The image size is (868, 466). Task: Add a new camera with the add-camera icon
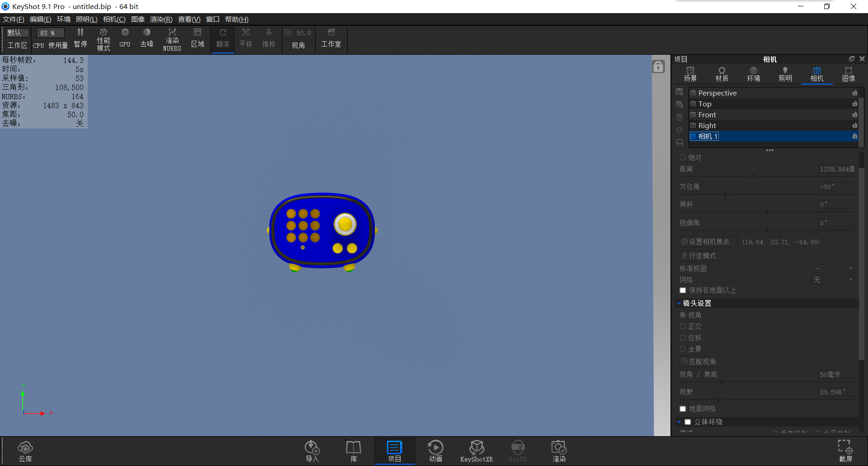point(679,91)
